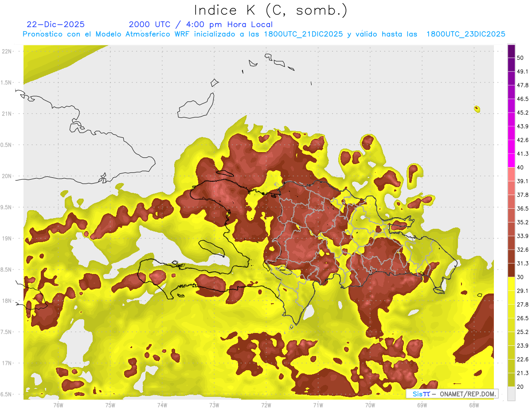
Task: Click the '72W' longitude axis label
Action: pos(266,405)
